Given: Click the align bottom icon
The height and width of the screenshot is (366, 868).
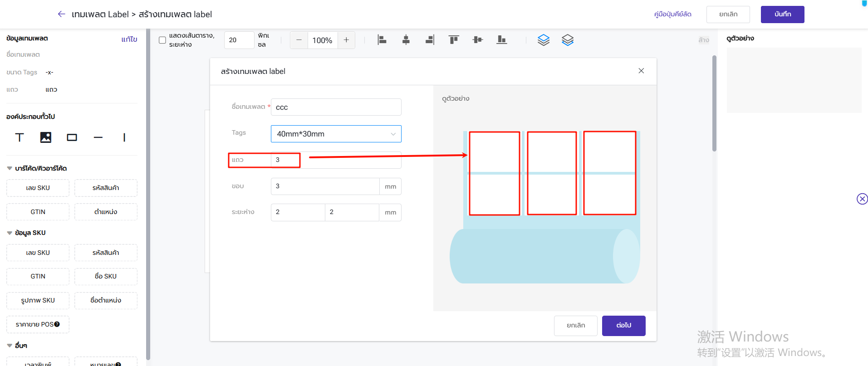Looking at the screenshot, I should [x=501, y=40].
